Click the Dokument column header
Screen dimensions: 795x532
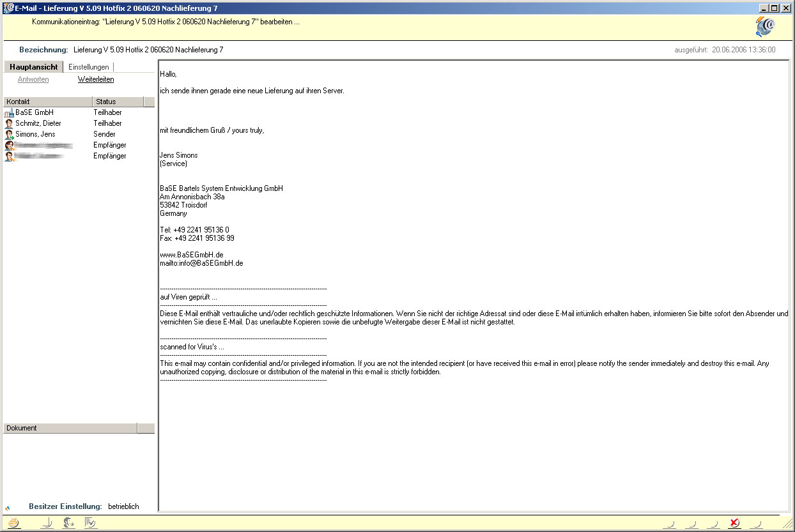pos(70,428)
